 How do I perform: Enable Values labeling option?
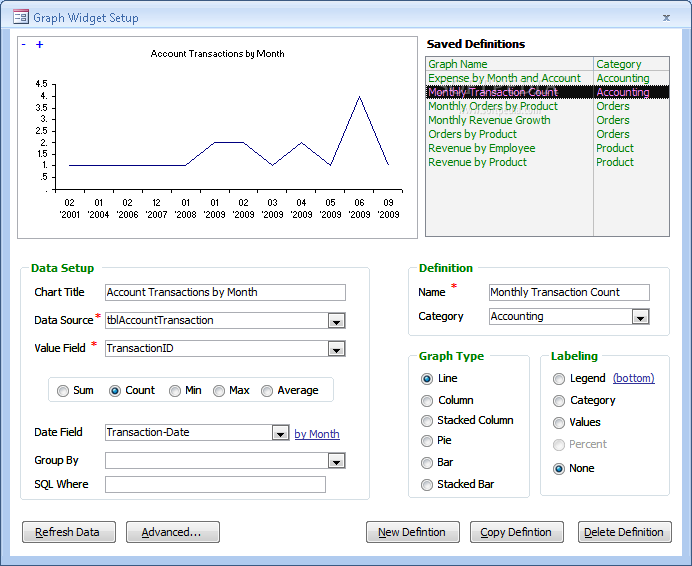(559, 423)
